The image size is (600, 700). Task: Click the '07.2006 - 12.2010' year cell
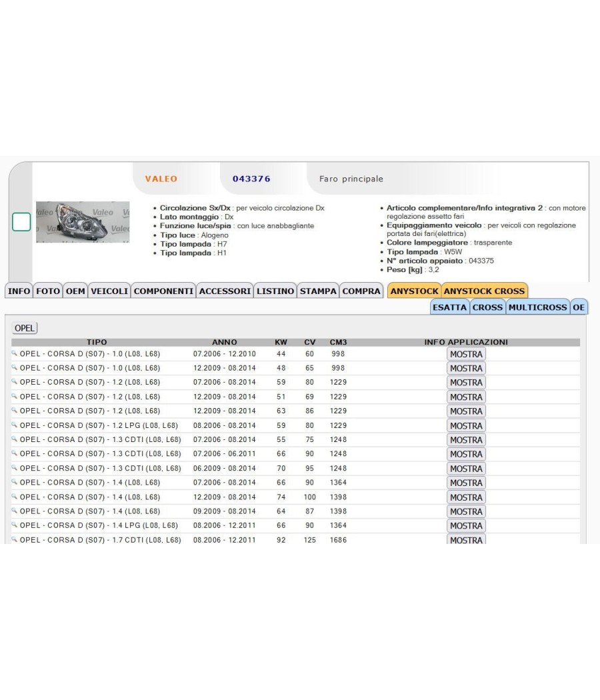pos(225,353)
